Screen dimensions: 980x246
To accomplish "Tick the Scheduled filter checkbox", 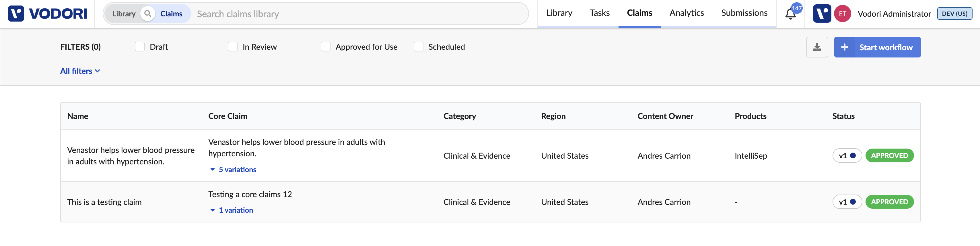I will coord(418,47).
